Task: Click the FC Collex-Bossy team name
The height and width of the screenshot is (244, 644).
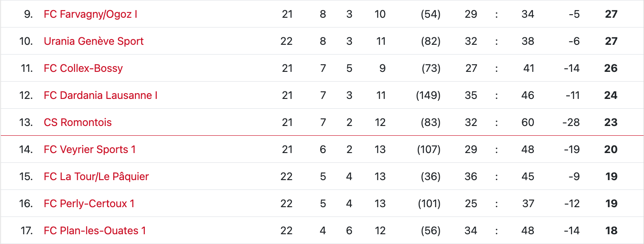Action: coord(83,68)
